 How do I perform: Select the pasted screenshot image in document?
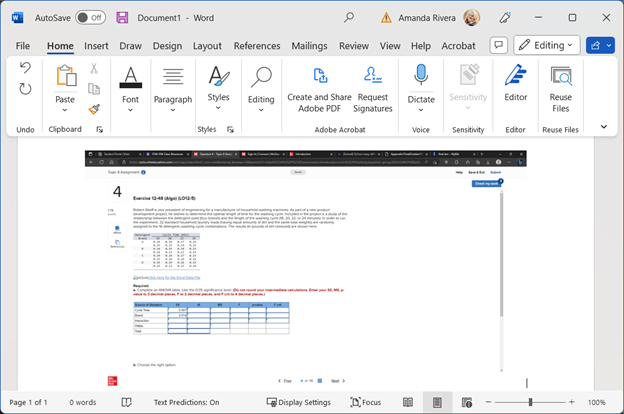(x=306, y=269)
